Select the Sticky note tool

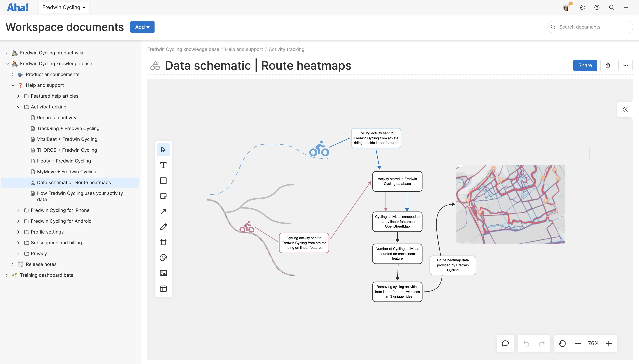pos(163,196)
